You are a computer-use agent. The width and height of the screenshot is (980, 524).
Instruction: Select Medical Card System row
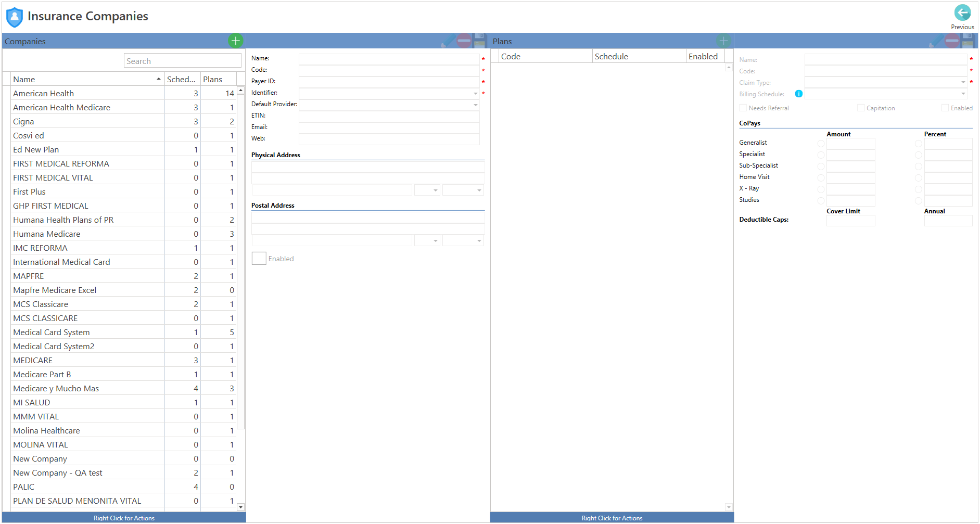(124, 332)
